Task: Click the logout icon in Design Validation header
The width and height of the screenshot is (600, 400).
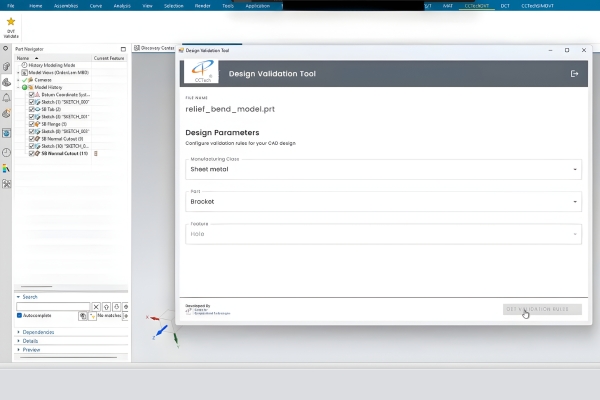Action: coord(574,73)
